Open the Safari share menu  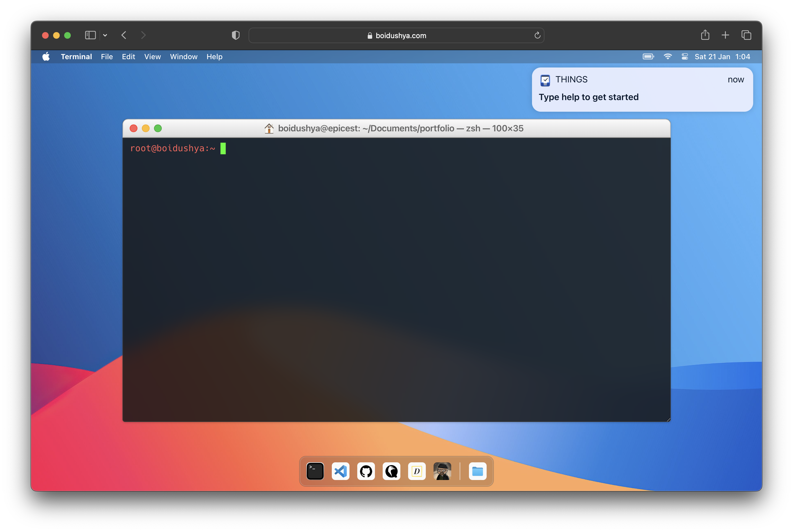pos(705,35)
